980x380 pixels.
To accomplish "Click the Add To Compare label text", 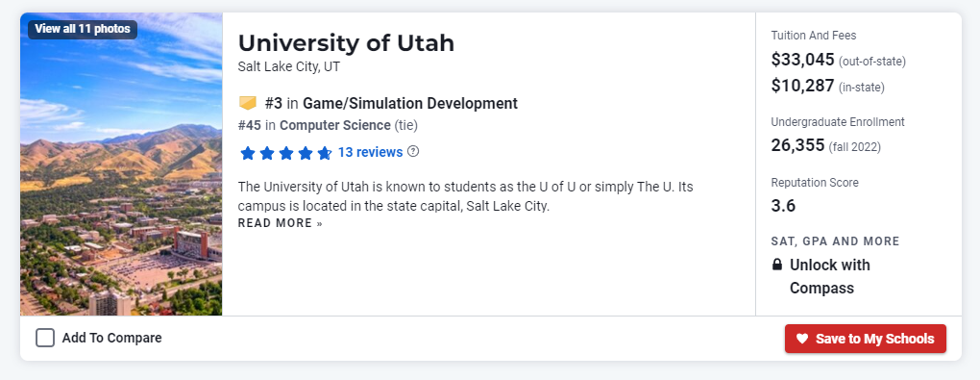I will click(111, 338).
